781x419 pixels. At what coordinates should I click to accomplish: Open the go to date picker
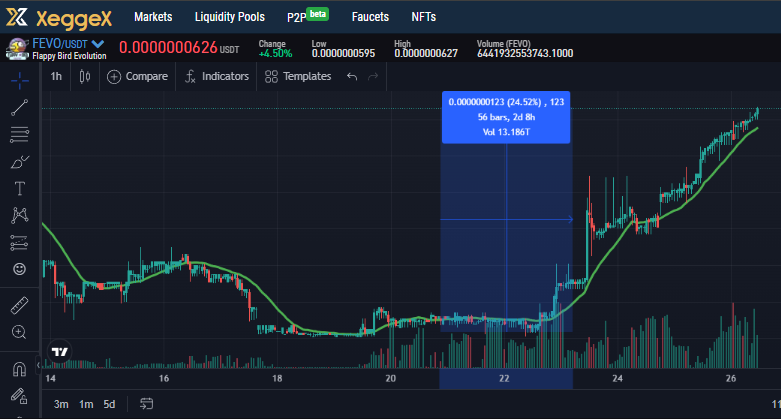click(x=146, y=404)
